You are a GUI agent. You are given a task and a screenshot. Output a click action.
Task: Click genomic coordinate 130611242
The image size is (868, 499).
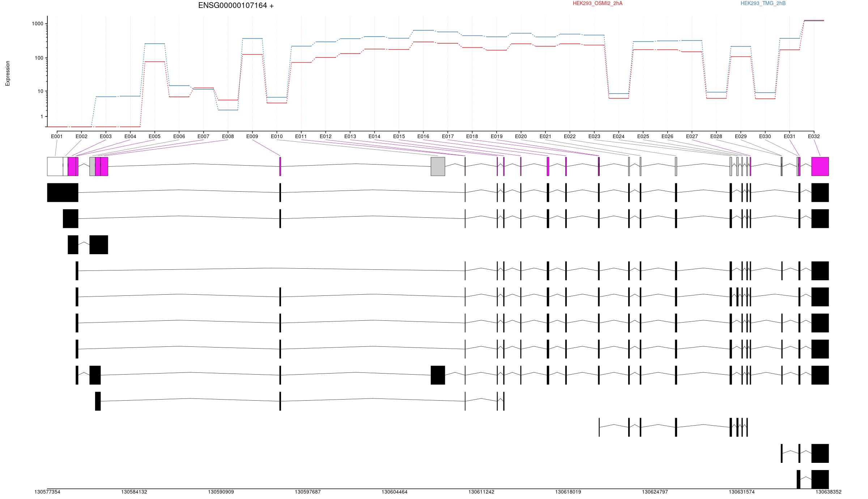pyautogui.click(x=481, y=492)
